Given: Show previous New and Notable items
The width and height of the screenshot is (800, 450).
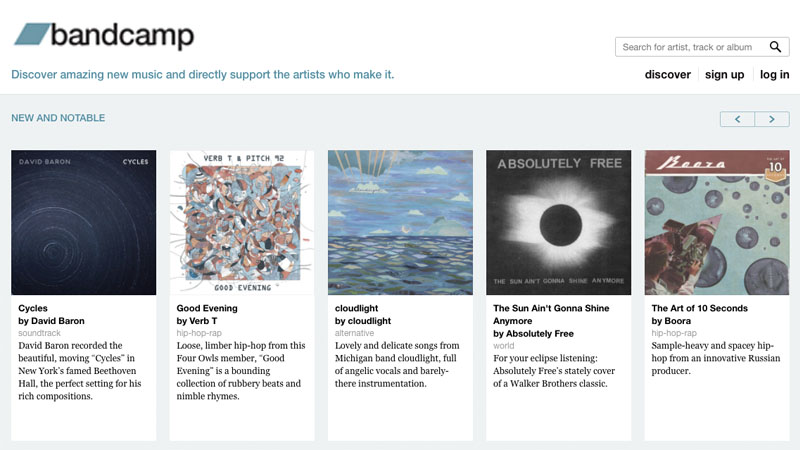Looking at the screenshot, I should (x=737, y=119).
